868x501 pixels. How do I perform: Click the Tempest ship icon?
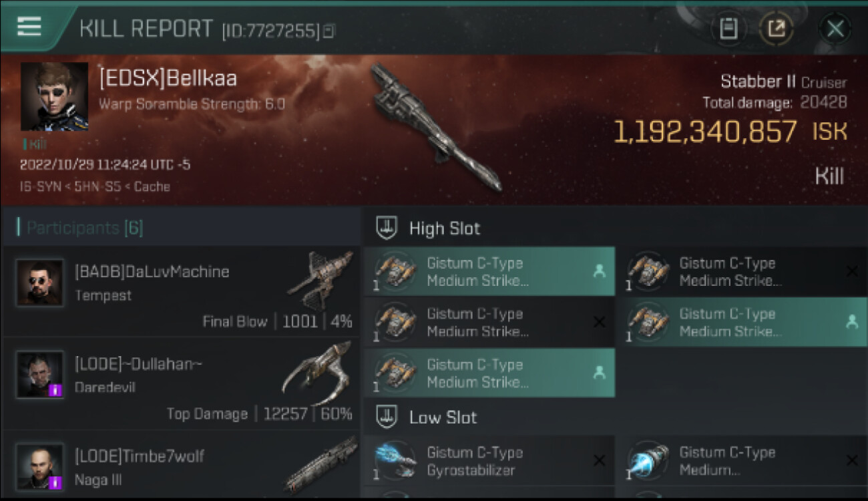tap(320, 280)
